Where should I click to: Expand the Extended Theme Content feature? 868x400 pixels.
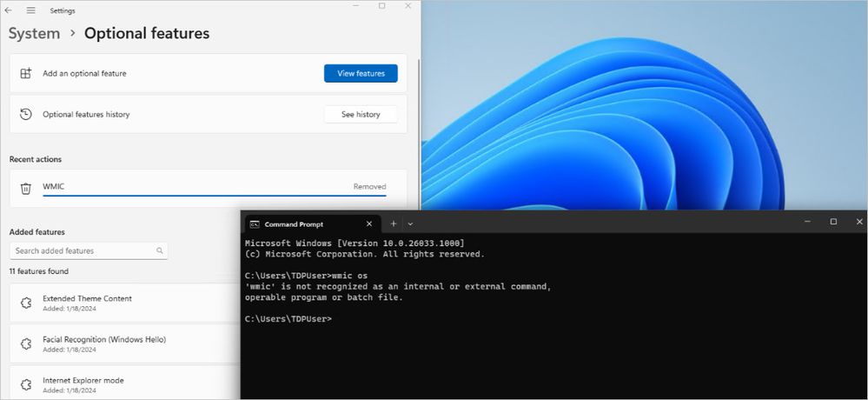click(125, 303)
